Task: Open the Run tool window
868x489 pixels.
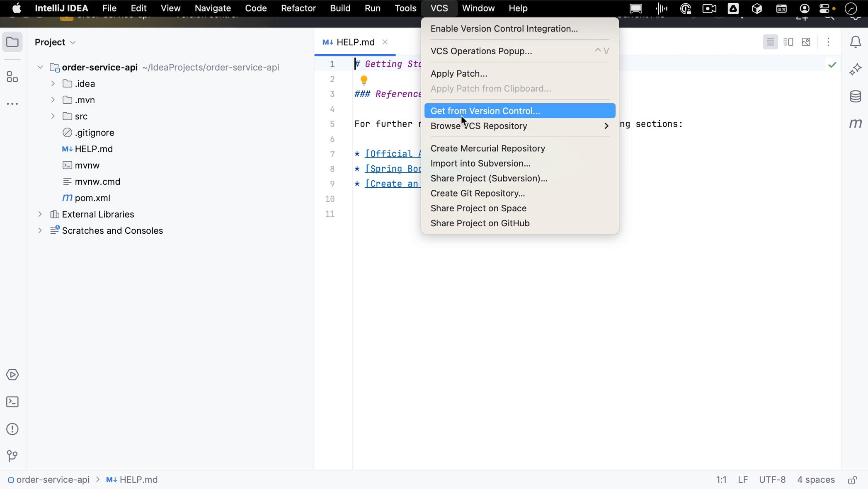Action: point(12,375)
